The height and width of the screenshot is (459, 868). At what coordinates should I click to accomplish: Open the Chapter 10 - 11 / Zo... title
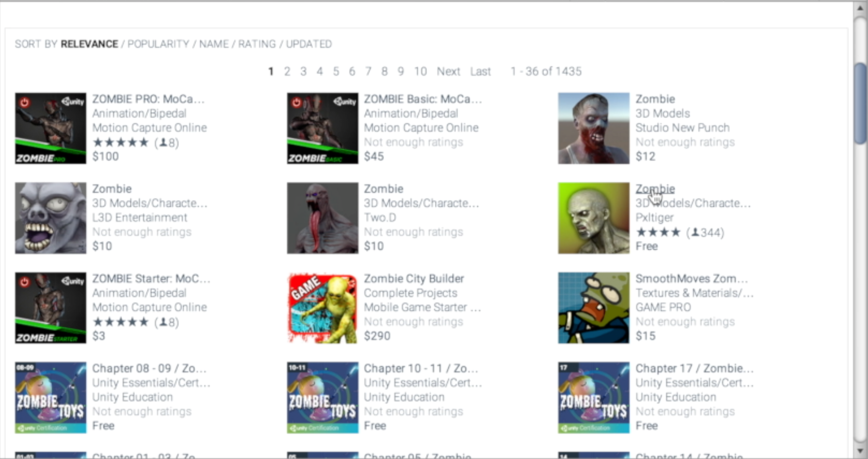pos(421,369)
